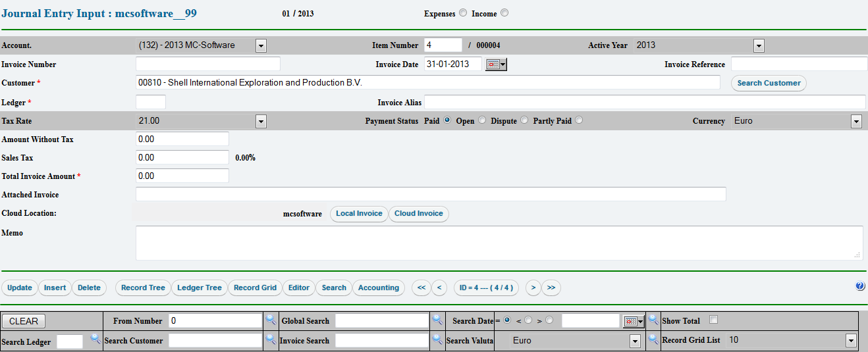The height and width of the screenshot is (352, 868).
Task: Click the Attached Invoice field
Action: [x=431, y=194]
